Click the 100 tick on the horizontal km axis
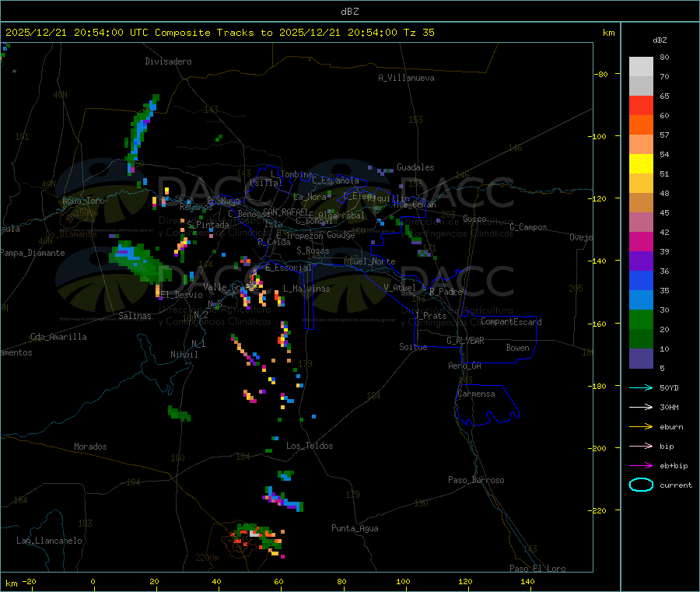Viewport: 700px width, 592px height. click(403, 581)
